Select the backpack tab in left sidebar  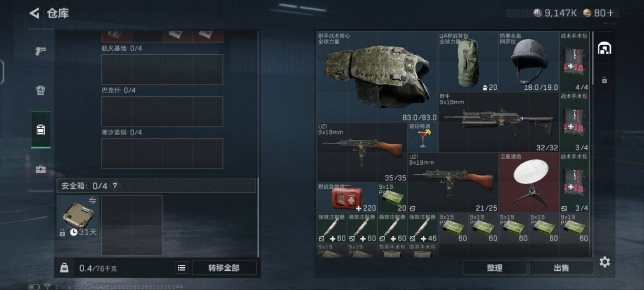point(41,130)
